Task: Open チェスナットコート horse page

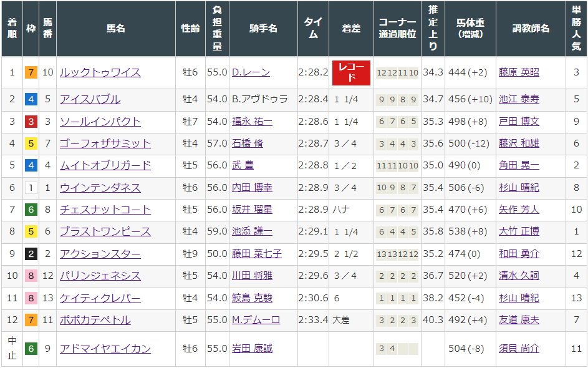Action: [105, 210]
